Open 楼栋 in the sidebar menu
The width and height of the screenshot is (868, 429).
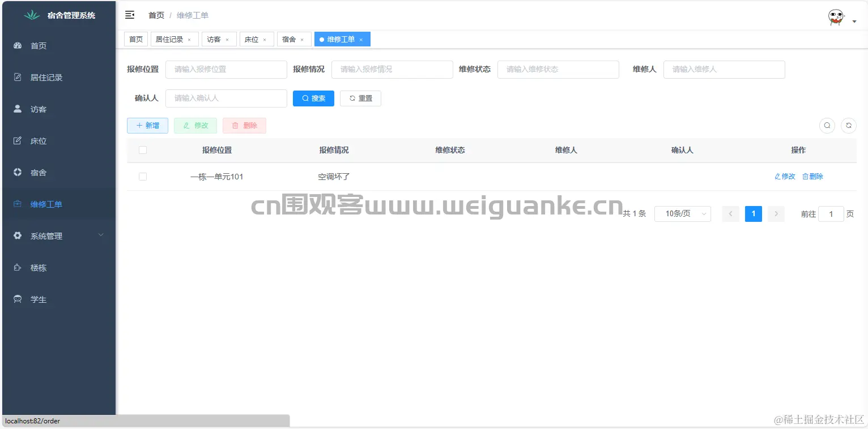[x=59, y=268]
